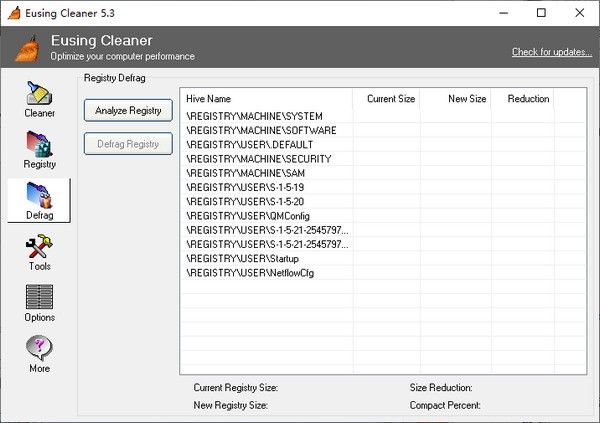Highlight the \REGISTRY\MACHINE\SECURITY entry
The width and height of the screenshot is (600, 423).
[258, 158]
